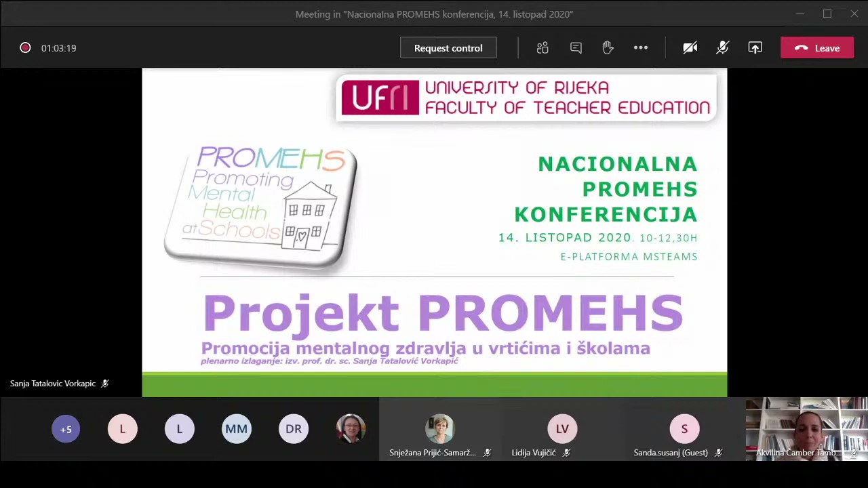The image size is (868, 488).
Task: Select the L participant avatar beside MM
Action: tap(180, 429)
